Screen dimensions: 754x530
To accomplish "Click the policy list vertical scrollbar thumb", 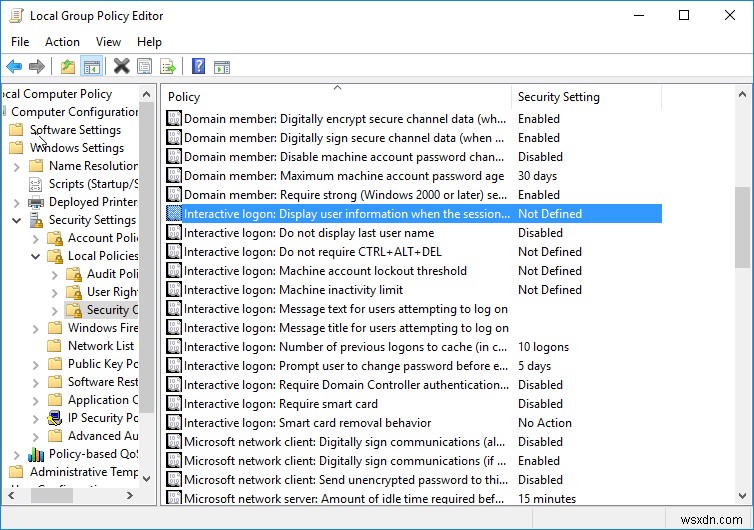I will 742,227.
